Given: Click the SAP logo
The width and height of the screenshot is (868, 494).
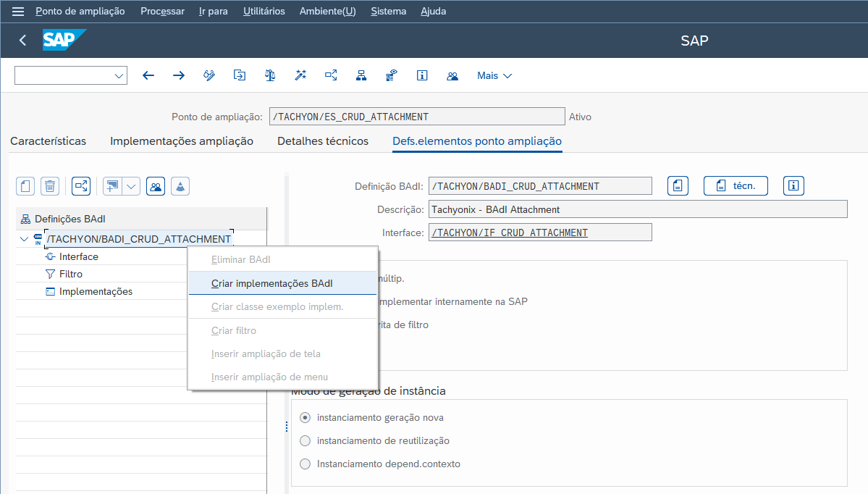Looking at the screenshot, I should tap(64, 40).
